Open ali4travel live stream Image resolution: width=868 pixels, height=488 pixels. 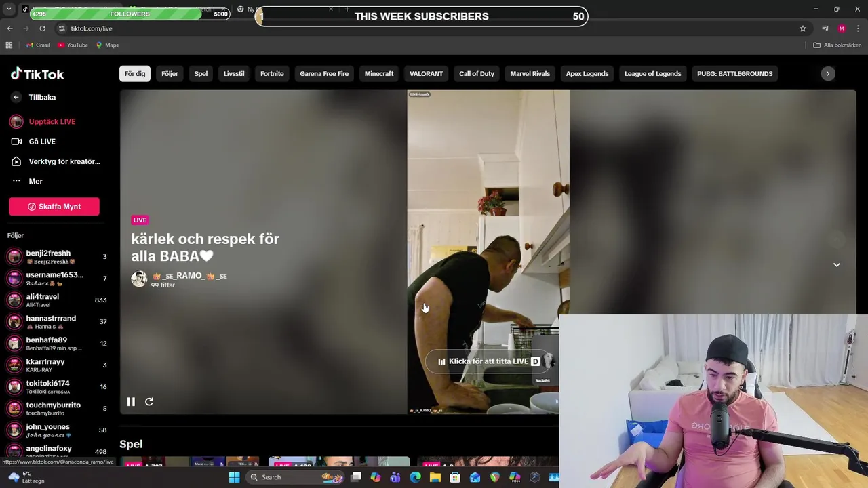[58, 300]
